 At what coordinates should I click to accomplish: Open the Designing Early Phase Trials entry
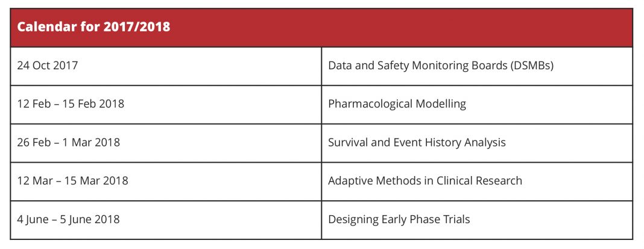coord(399,219)
